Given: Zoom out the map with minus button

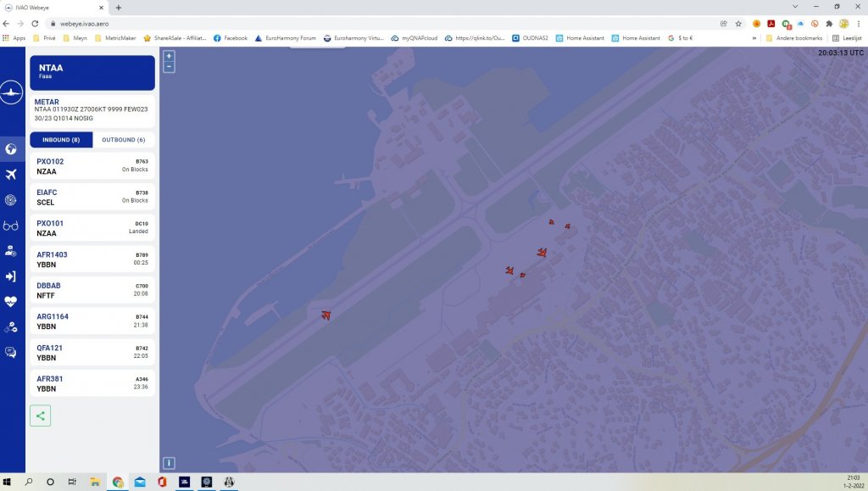Looking at the screenshot, I should pos(169,67).
